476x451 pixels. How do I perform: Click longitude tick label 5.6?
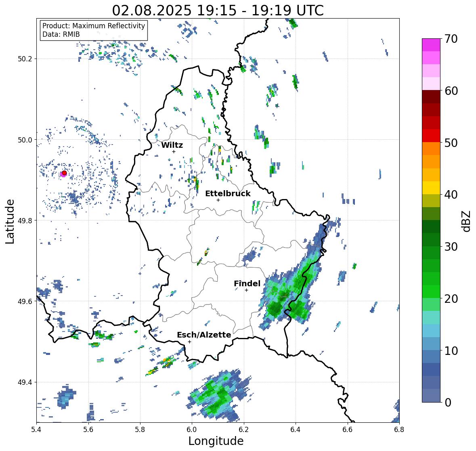(88, 429)
